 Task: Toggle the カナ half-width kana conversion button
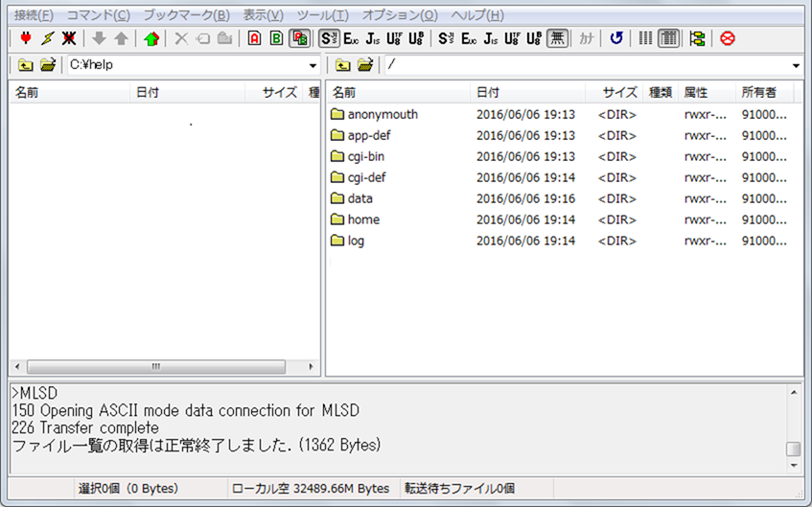click(x=586, y=38)
